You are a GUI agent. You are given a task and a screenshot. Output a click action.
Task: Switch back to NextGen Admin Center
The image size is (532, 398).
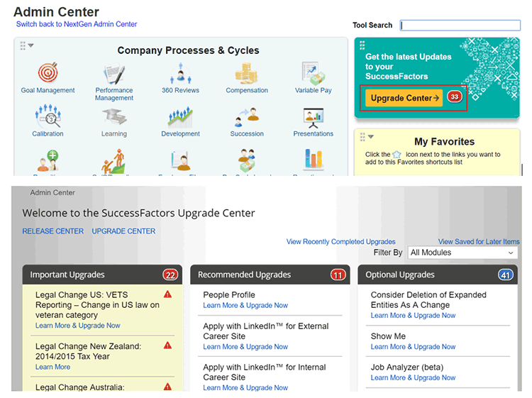coord(77,24)
